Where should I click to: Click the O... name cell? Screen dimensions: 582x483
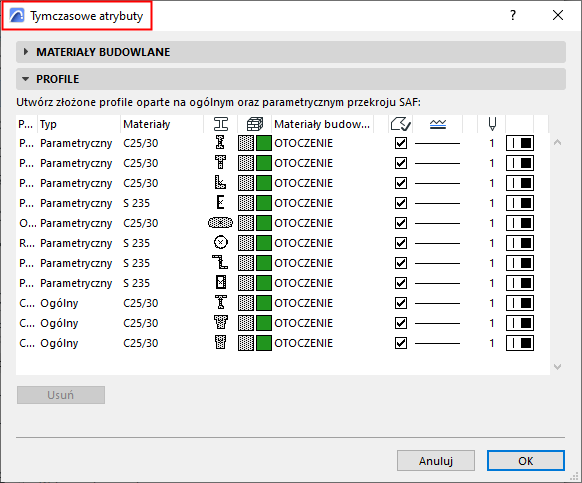[x=27, y=223]
